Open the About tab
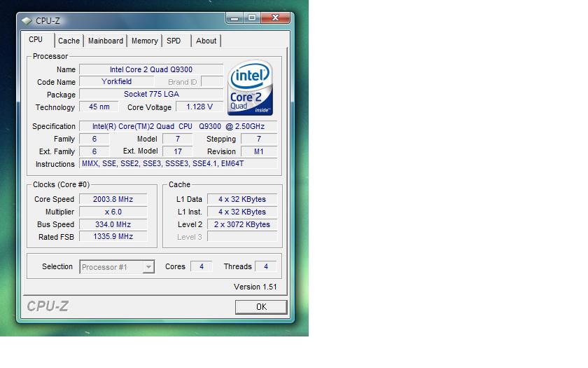Image resolution: width=588 pixels, height=368 pixels. click(x=206, y=41)
